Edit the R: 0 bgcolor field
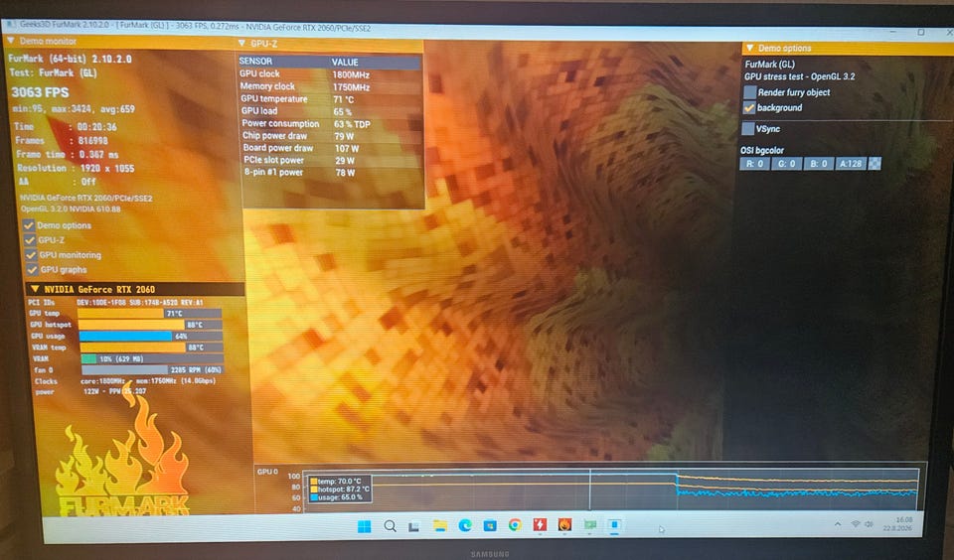Image resolution: width=954 pixels, height=560 pixels. [754, 164]
